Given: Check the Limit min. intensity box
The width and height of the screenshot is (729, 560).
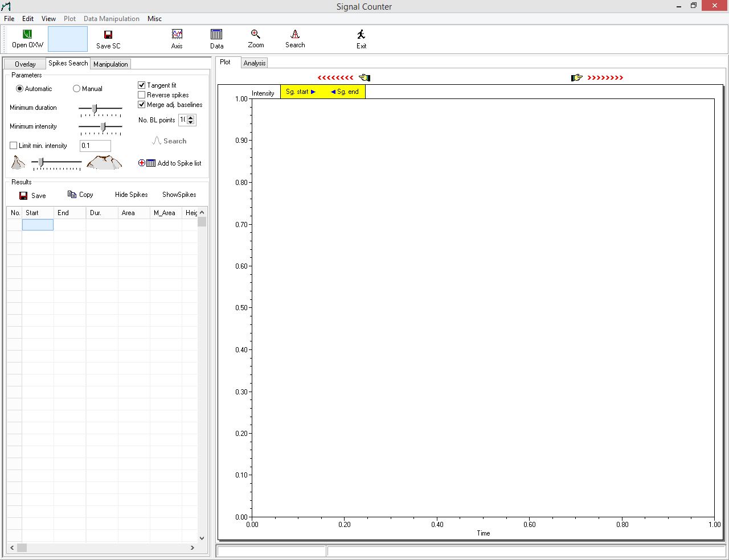Looking at the screenshot, I should coord(14,146).
